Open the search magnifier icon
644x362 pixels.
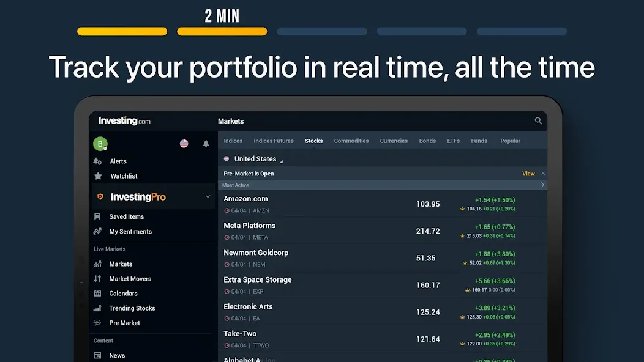[538, 120]
